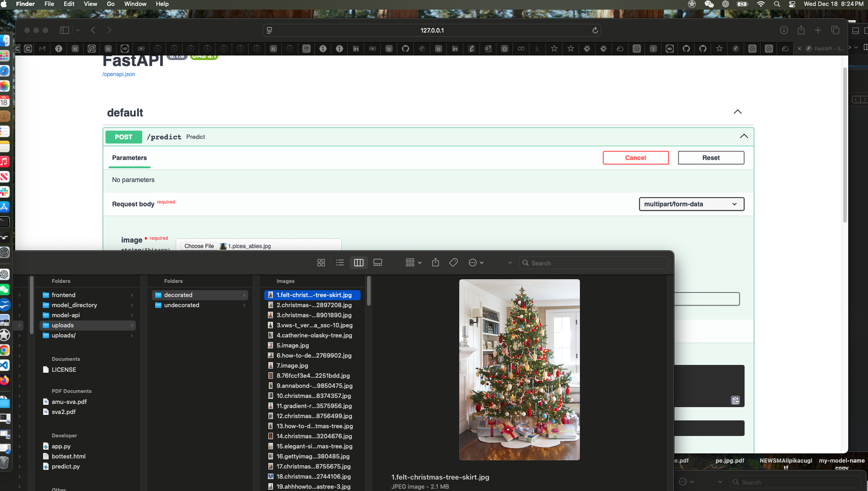Reload the page in Safari
868x491 pixels.
coord(595,30)
